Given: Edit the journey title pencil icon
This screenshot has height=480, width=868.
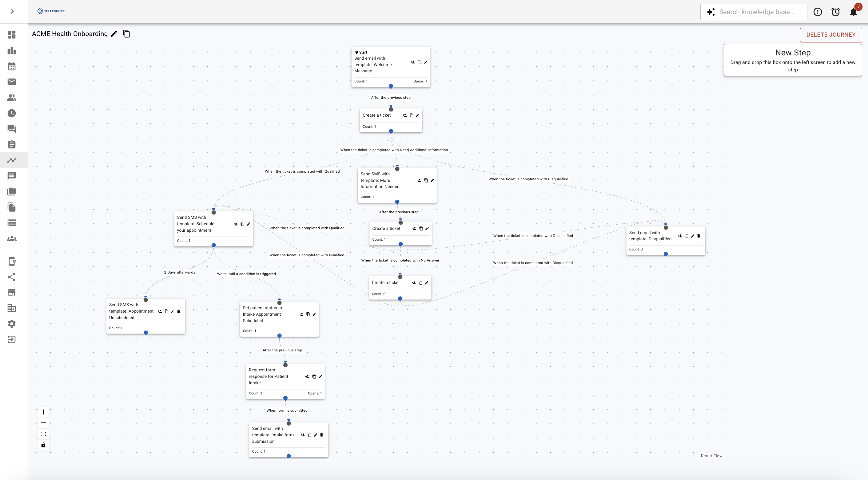Looking at the screenshot, I should (114, 34).
